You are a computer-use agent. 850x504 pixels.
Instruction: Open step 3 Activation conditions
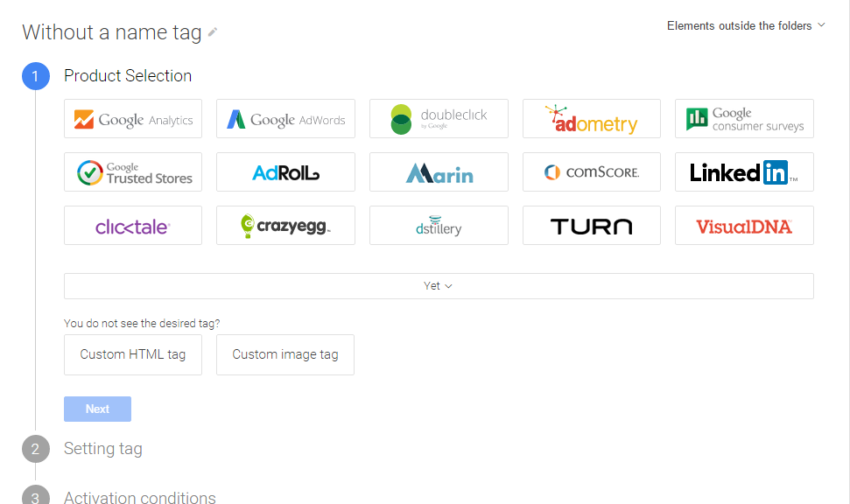140,497
